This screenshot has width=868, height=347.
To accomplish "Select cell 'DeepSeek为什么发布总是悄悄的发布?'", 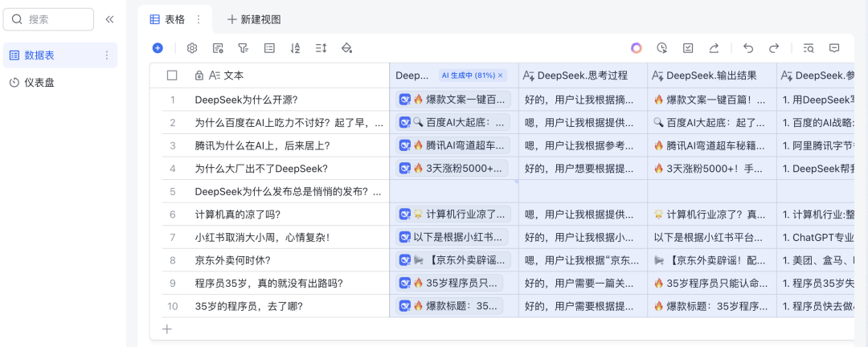I will (288, 191).
